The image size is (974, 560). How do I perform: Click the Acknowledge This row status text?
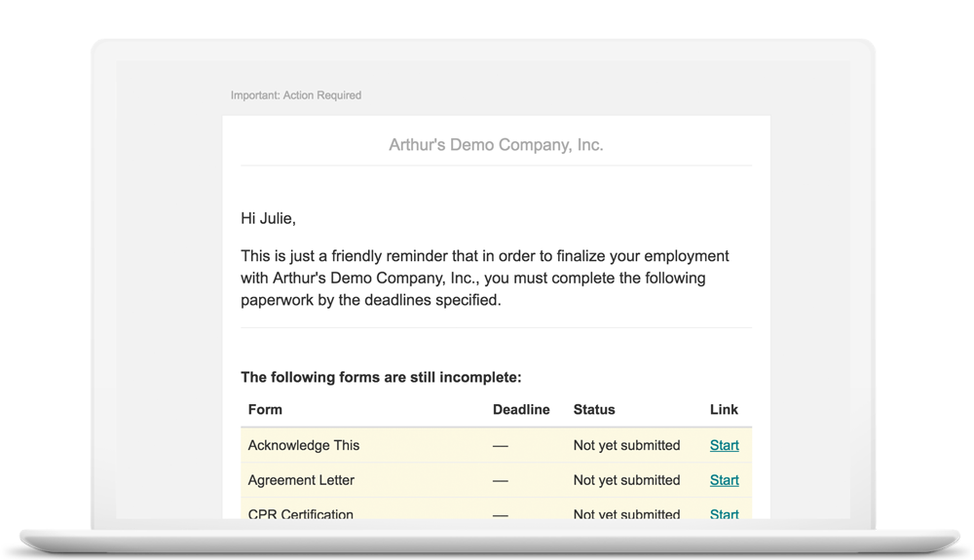[x=626, y=445]
